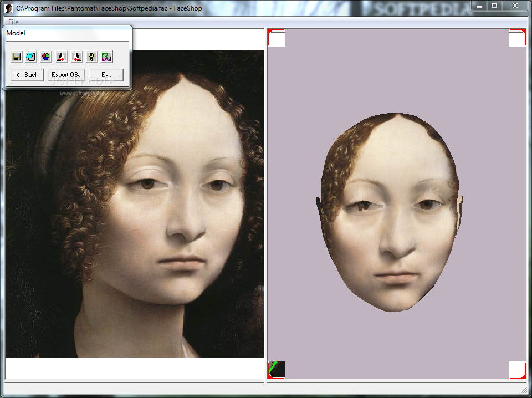Click the top-left corner square in 3D view
Viewport: 532px width, 398px height.
point(277,38)
